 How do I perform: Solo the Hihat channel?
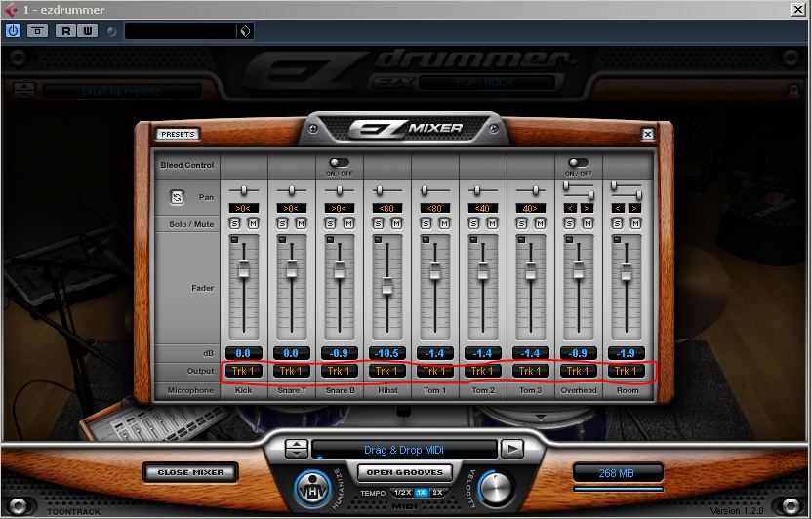point(378,223)
